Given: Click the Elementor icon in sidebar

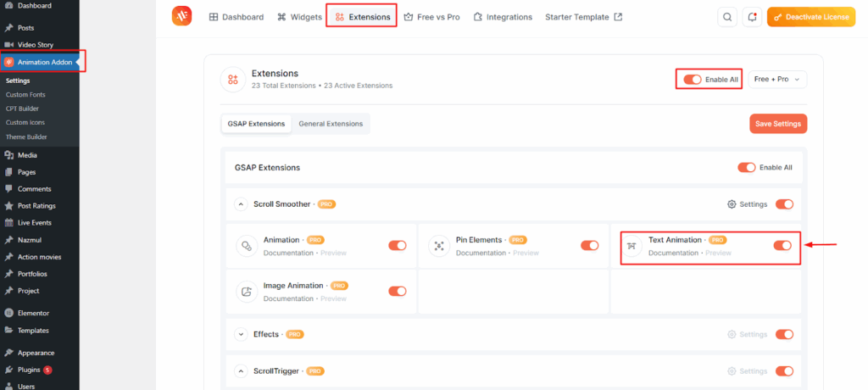Looking at the screenshot, I should coord(8,314).
